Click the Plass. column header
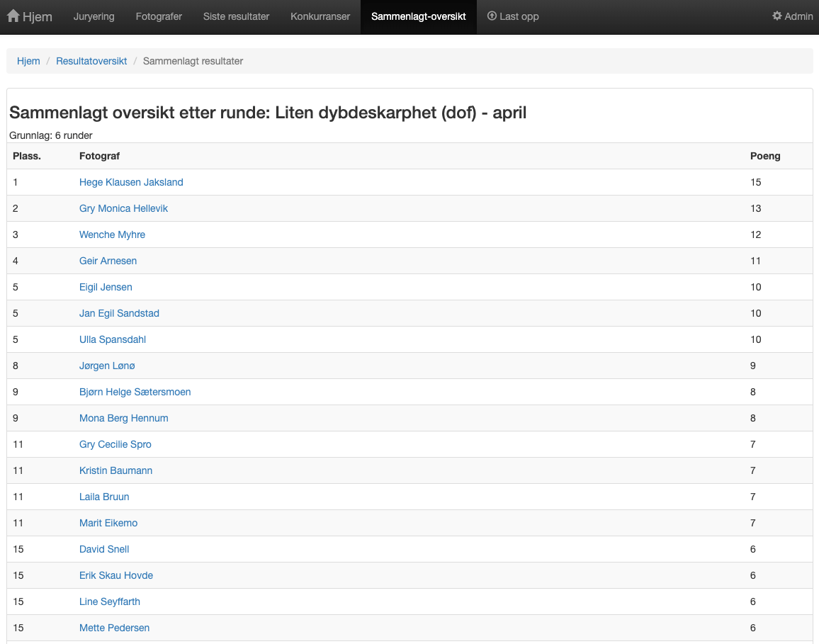 tap(27, 156)
